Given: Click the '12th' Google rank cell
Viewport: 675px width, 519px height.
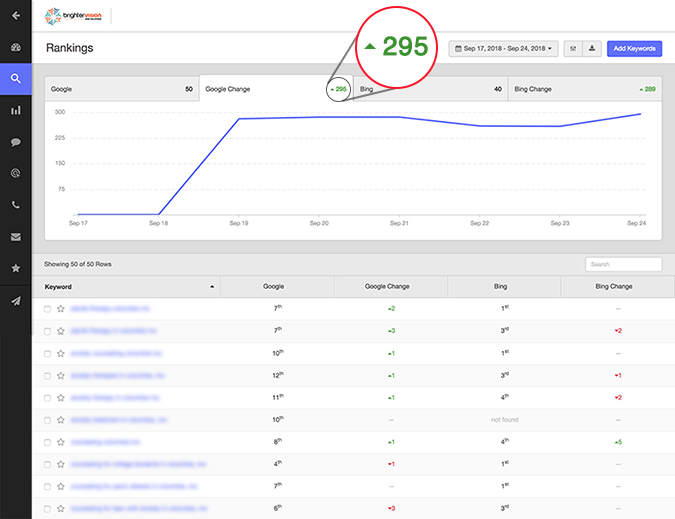Looking at the screenshot, I should point(278,375).
